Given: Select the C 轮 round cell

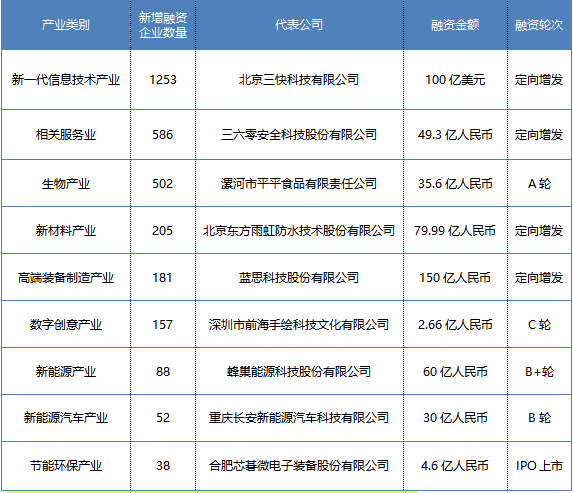Looking at the screenshot, I should tap(539, 325).
